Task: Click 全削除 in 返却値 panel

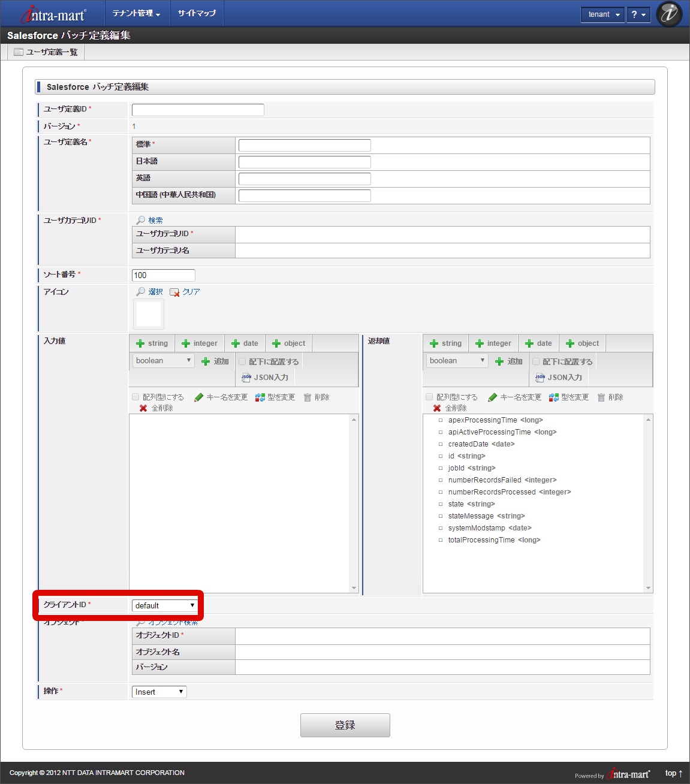Action: click(x=450, y=408)
